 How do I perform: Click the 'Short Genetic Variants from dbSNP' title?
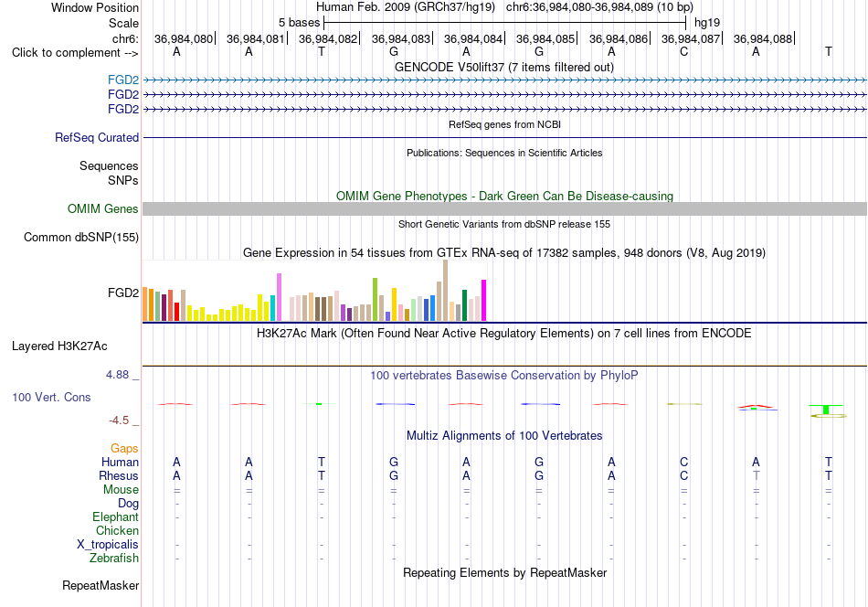click(x=504, y=224)
